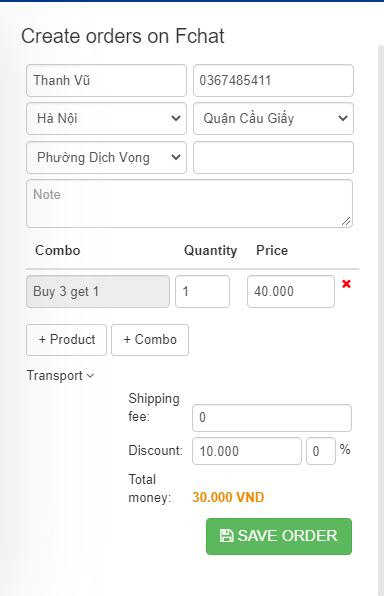Click the Discount percent field

click(x=321, y=451)
